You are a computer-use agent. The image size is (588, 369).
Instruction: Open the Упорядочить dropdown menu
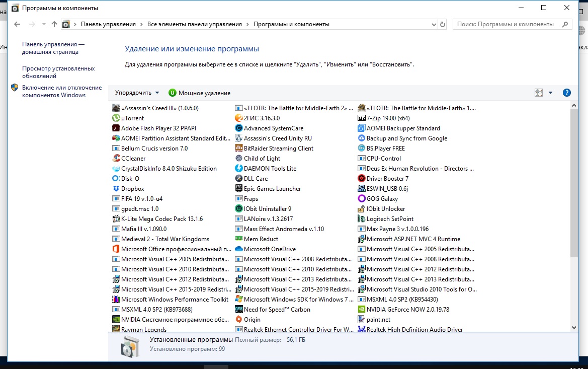137,93
